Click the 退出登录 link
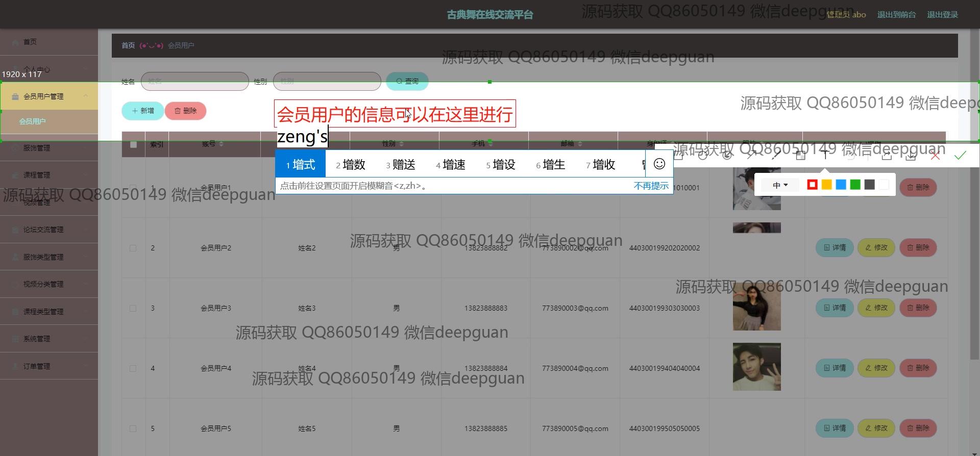 942,15
